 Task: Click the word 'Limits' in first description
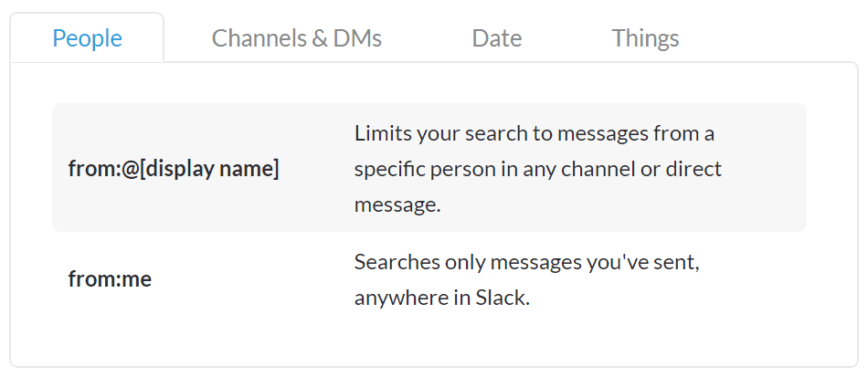pos(383,133)
